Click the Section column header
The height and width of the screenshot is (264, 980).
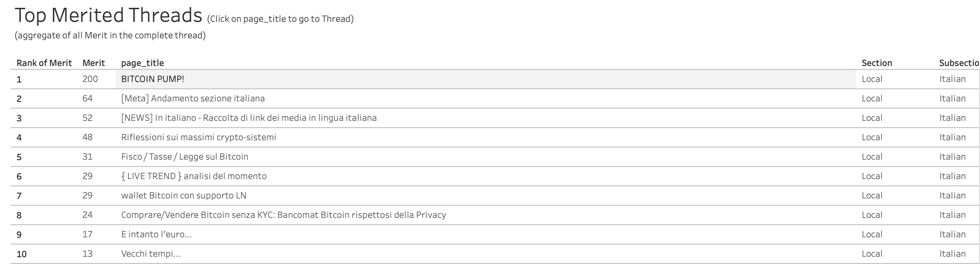pos(877,63)
